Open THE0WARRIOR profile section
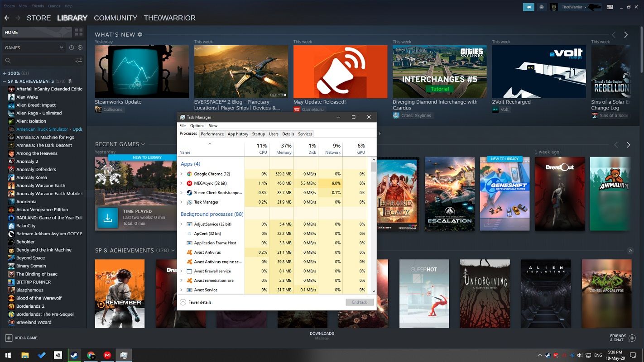644x362 pixels. tap(170, 18)
